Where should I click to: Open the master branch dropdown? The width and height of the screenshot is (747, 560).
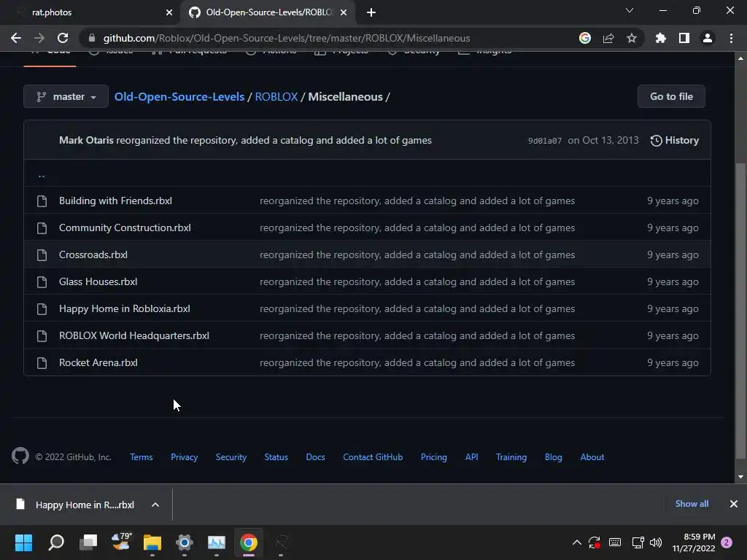coord(66,97)
